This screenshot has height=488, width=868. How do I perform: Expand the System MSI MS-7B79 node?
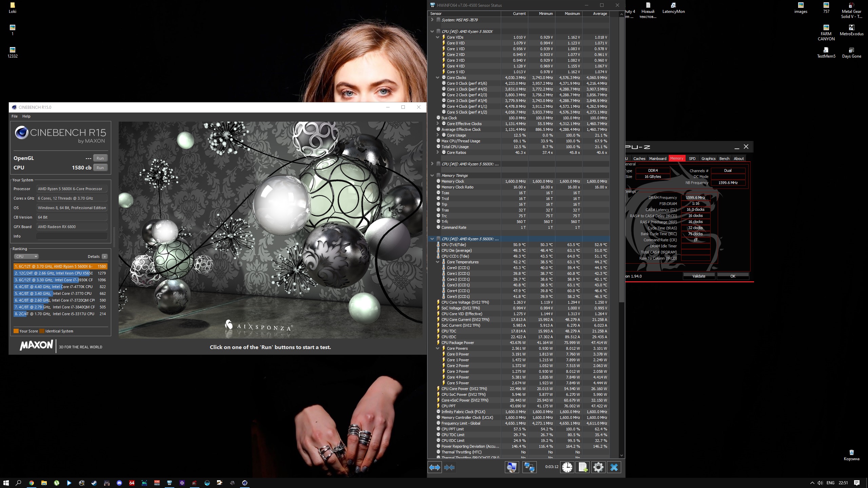click(x=432, y=20)
